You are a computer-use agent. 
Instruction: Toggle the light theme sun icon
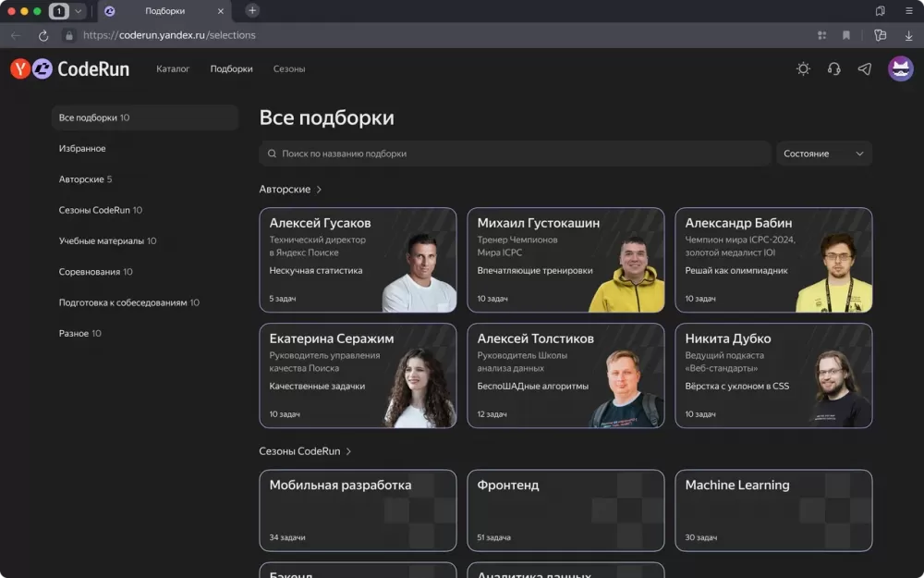(803, 69)
